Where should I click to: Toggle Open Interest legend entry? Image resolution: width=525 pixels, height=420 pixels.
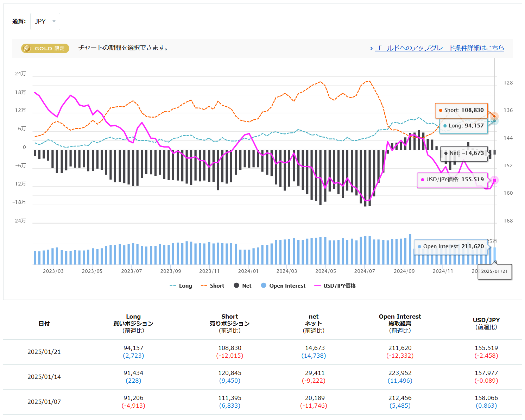pyautogui.click(x=283, y=286)
